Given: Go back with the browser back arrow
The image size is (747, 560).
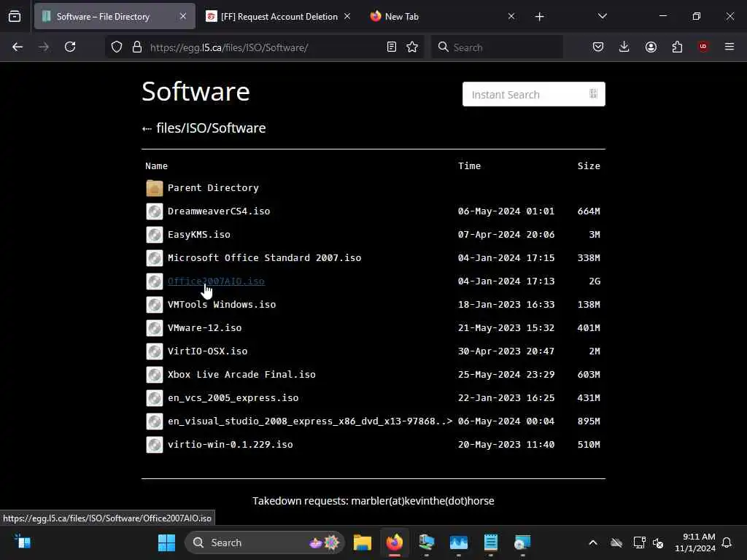Looking at the screenshot, I should [x=18, y=47].
